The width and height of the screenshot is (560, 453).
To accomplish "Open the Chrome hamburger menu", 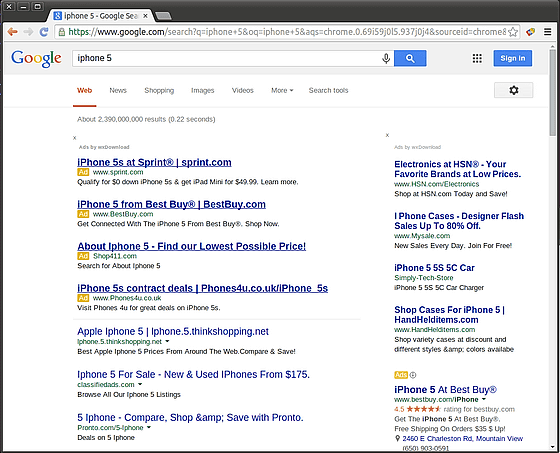I will pos(548,32).
